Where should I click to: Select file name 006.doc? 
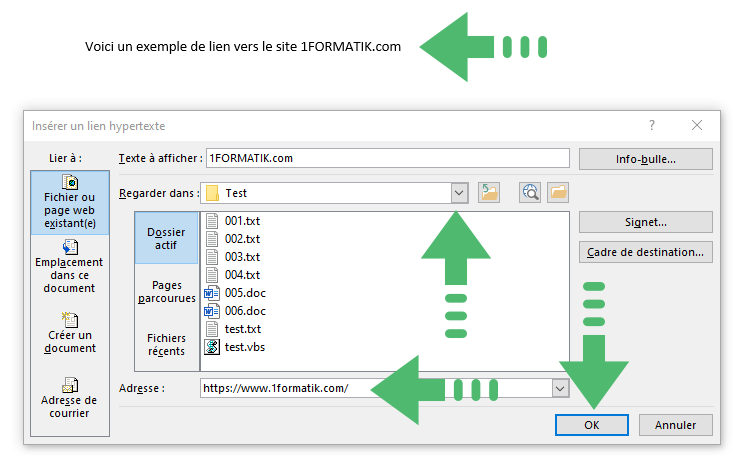[x=245, y=311]
